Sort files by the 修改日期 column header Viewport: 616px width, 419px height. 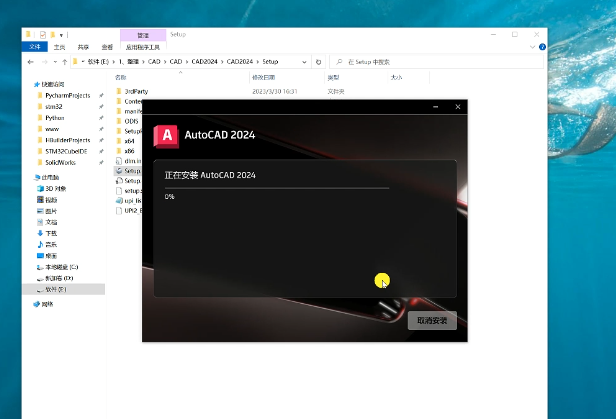tap(263, 77)
